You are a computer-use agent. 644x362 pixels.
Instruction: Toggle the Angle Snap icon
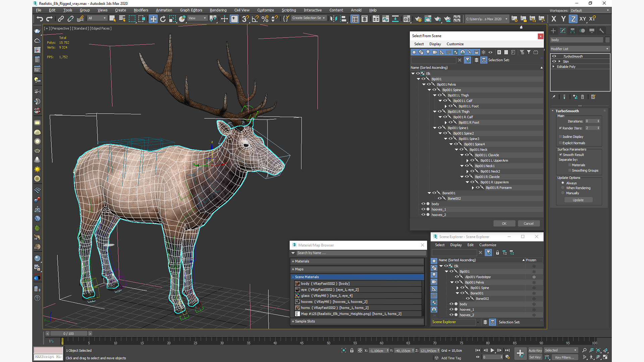point(255,19)
